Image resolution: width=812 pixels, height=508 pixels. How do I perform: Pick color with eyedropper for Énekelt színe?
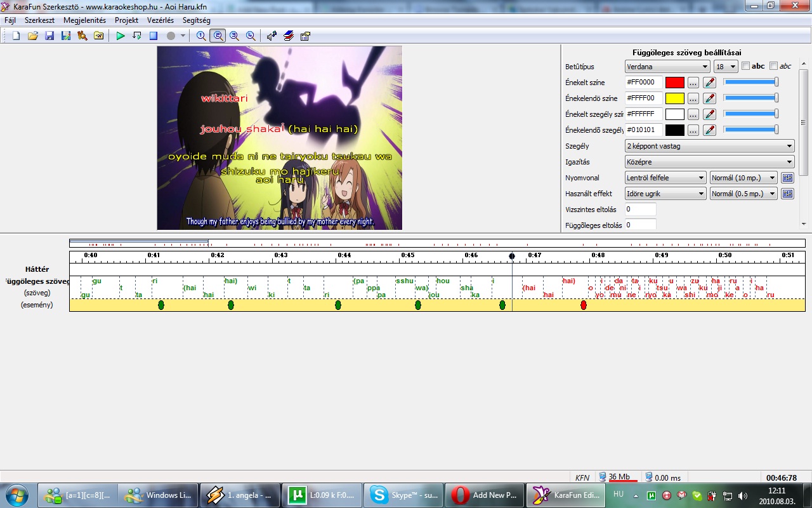tap(709, 83)
